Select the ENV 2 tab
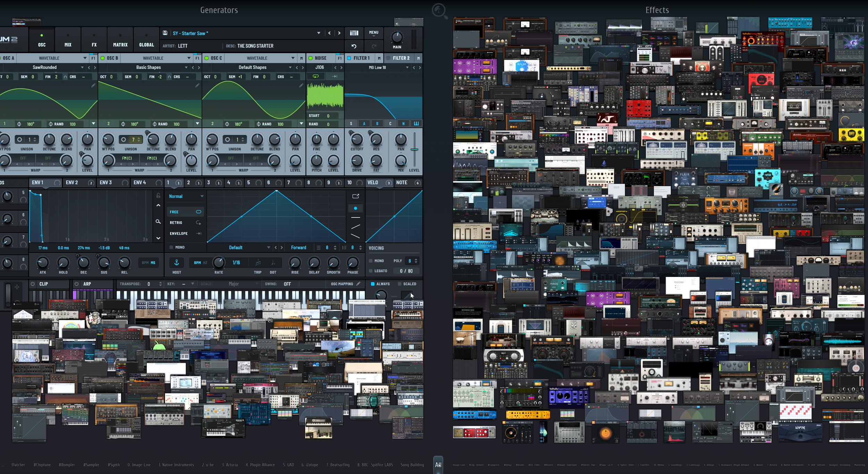Viewport: 868px width, 474px height. coord(72,183)
